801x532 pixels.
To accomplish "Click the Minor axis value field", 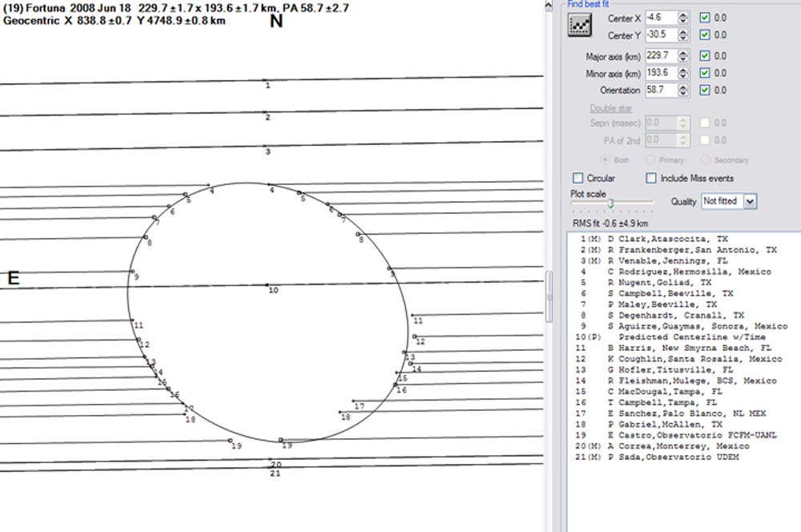I will pos(660,73).
